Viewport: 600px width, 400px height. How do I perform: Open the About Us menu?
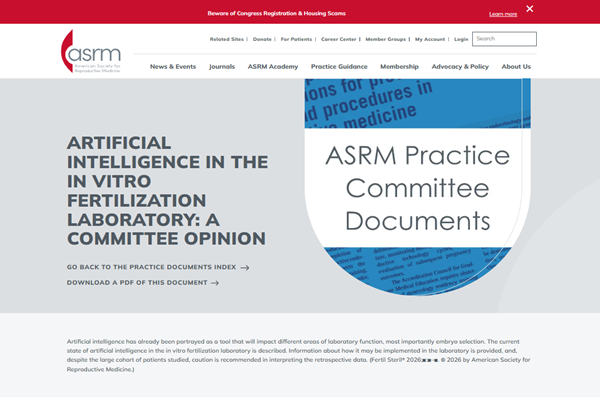[x=516, y=67]
